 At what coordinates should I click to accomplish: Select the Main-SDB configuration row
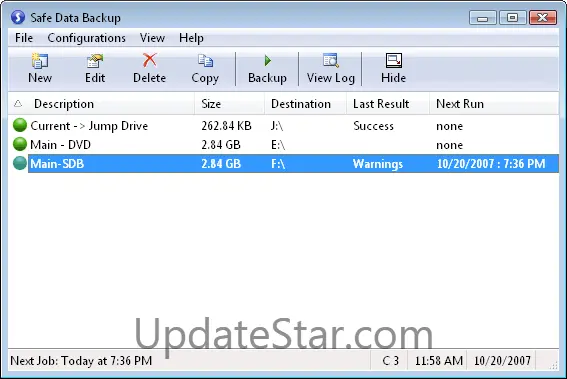(x=284, y=163)
